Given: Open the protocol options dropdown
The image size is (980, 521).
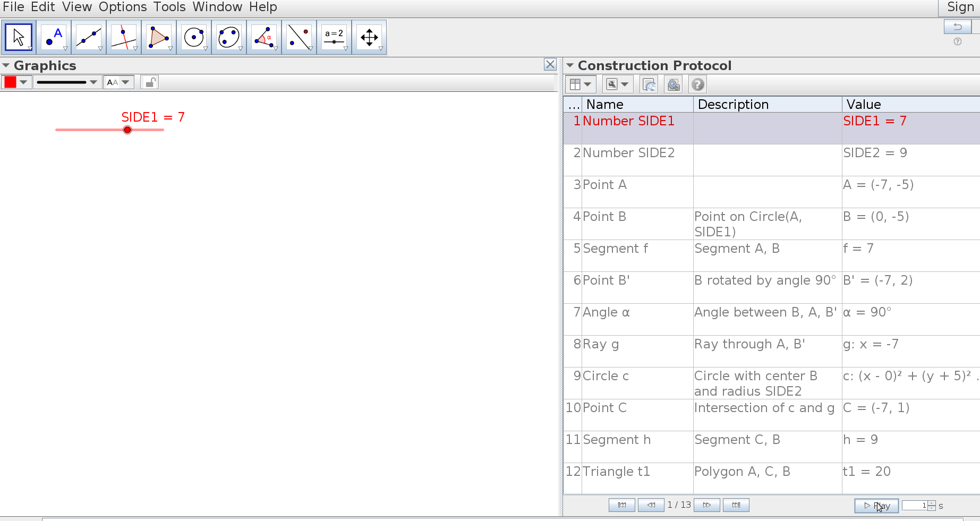Looking at the screenshot, I should (617, 84).
